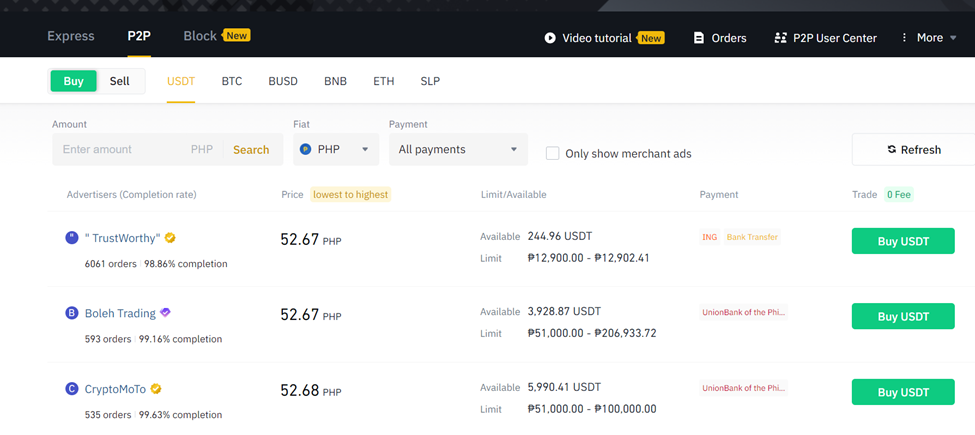
Task: Click the CryptoMoTo avatar icon
Action: 72,389
